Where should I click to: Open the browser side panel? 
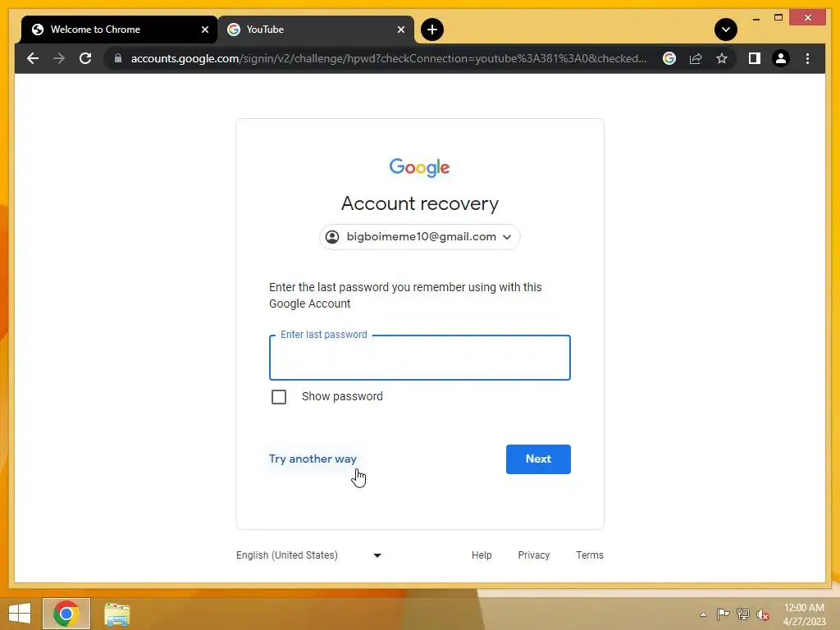pos(755,58)
